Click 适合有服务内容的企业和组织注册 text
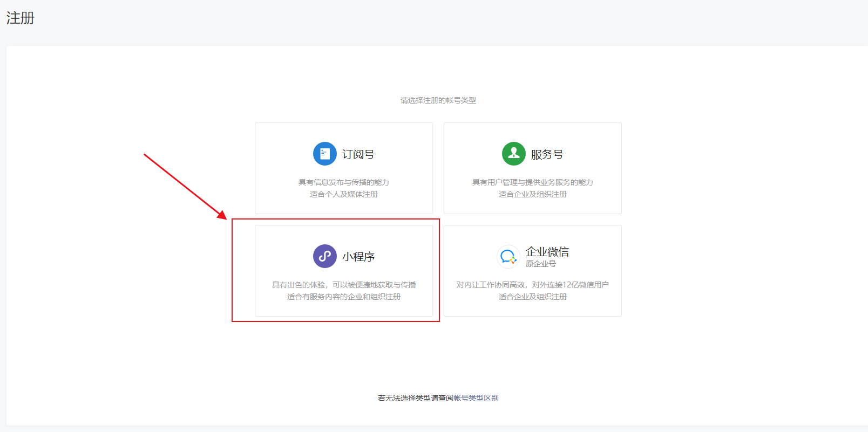Screen dimensions: 868x432 tap(344, 297)
